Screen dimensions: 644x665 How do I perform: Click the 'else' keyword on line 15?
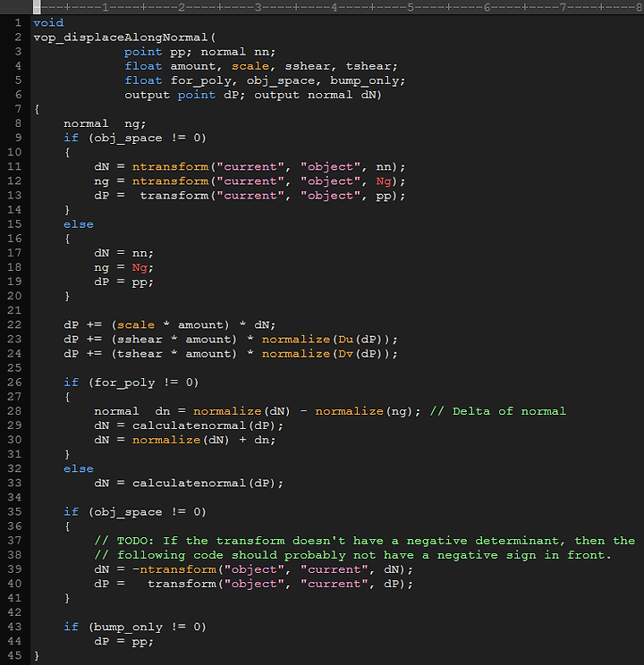tap(79, 224)
